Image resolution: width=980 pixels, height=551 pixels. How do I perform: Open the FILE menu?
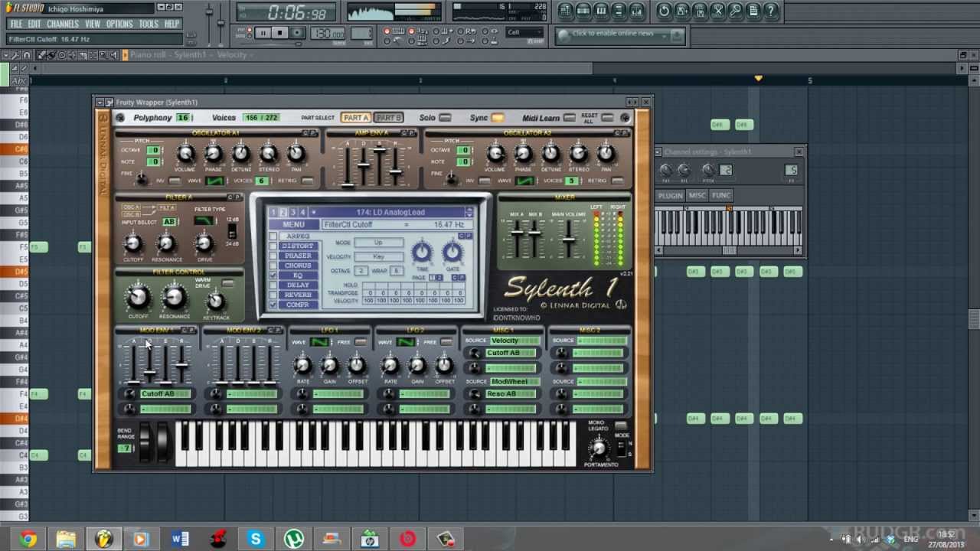tap(16, 24)
